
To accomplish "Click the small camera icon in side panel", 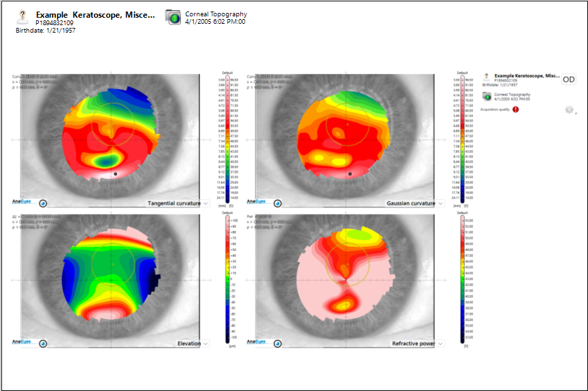I will [x=487, y=96].
